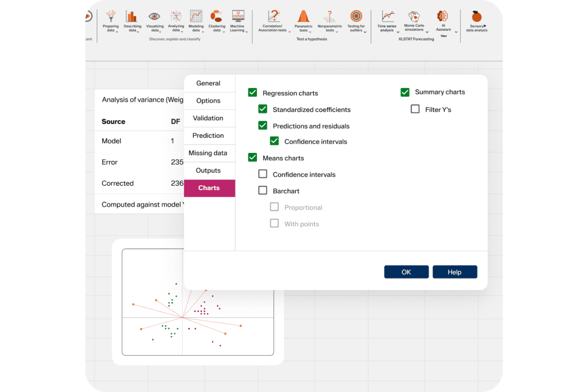
Task: Open the Time series analysis tool
Action: [387, 21]
